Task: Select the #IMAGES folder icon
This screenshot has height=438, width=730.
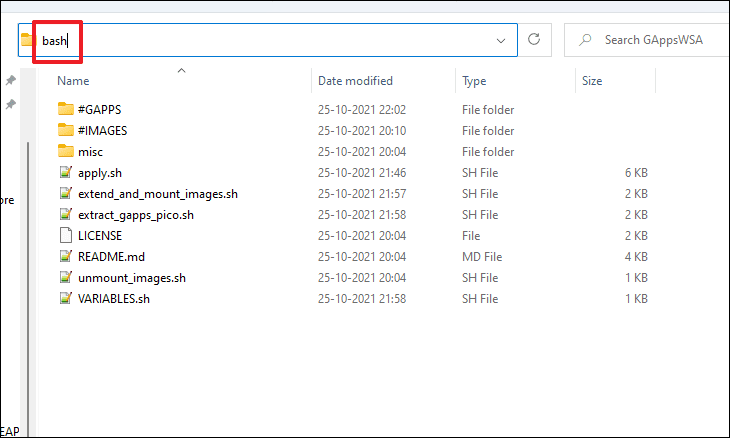Action: point(66,130)
